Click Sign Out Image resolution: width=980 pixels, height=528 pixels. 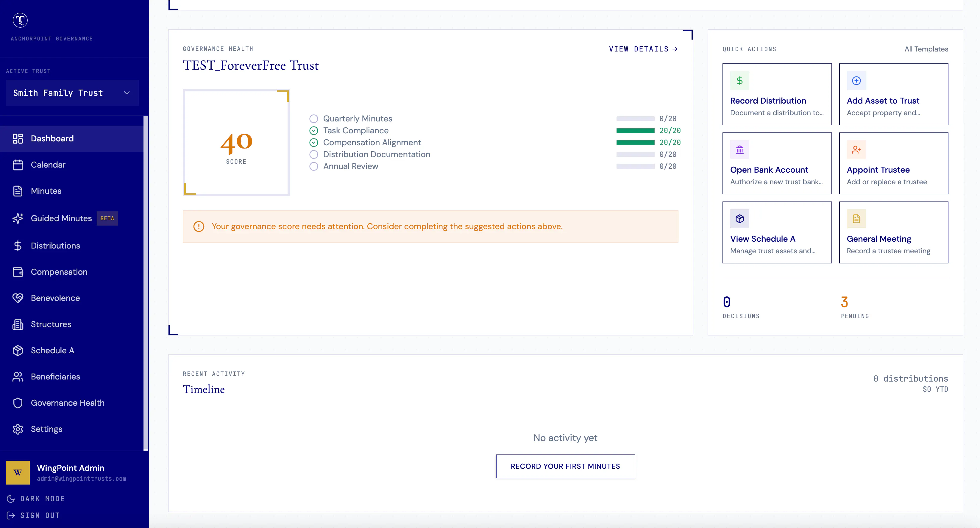[x=33, y=515]
